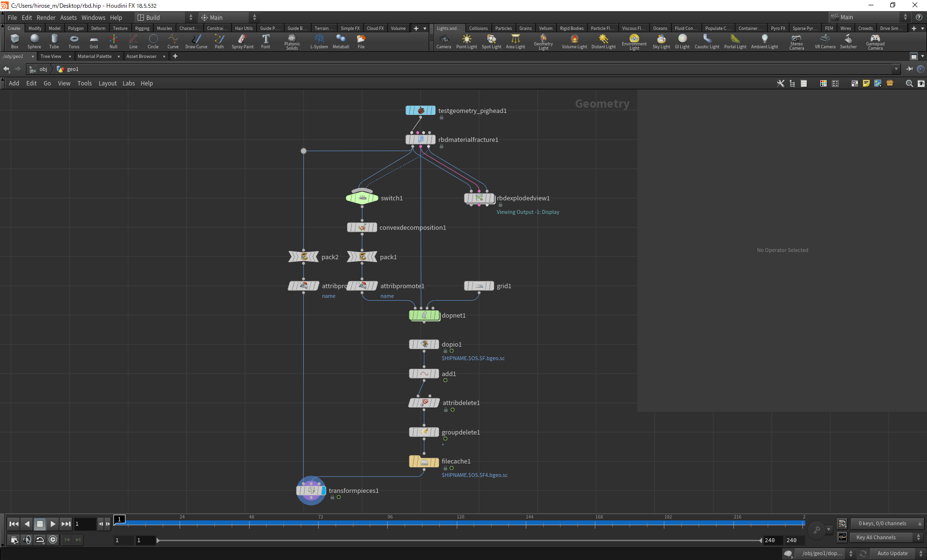Screen dimensions: 927x560
Task: Click the playback range slider bar
Action: pyautogui.click(x=459, y=540)
